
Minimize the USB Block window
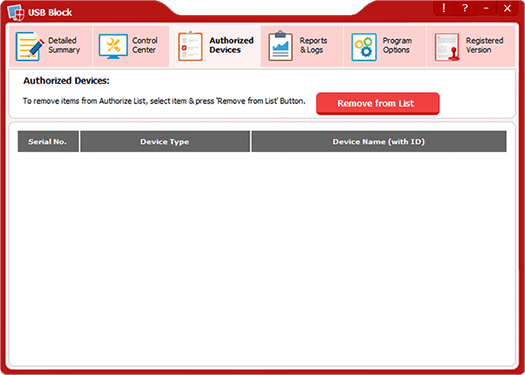coord(486,9)
